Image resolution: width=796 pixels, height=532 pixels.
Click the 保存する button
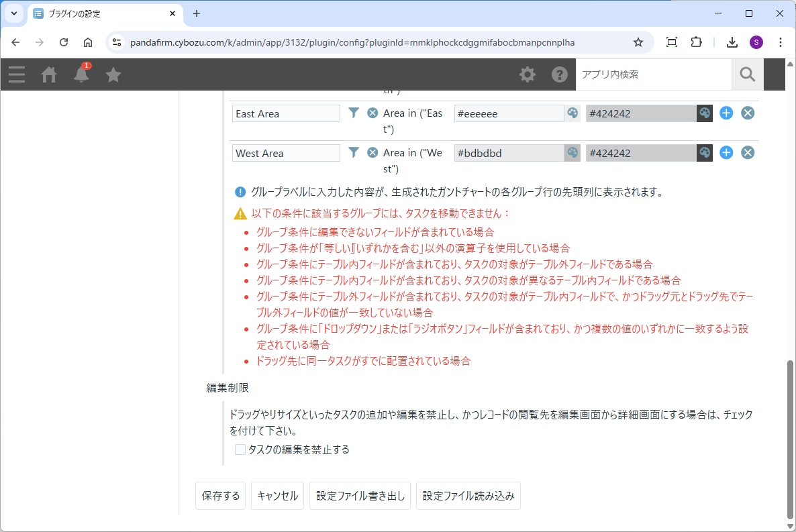[x=221, y=496]
